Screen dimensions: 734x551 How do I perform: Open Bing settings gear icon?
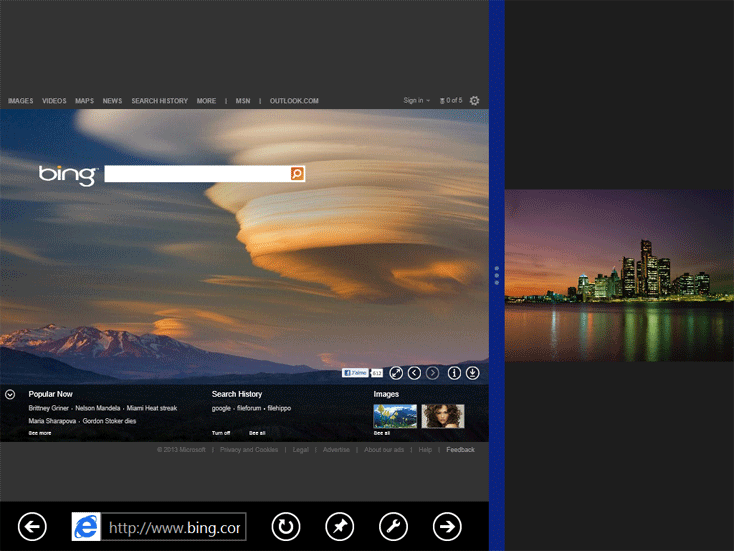point(474,101)
